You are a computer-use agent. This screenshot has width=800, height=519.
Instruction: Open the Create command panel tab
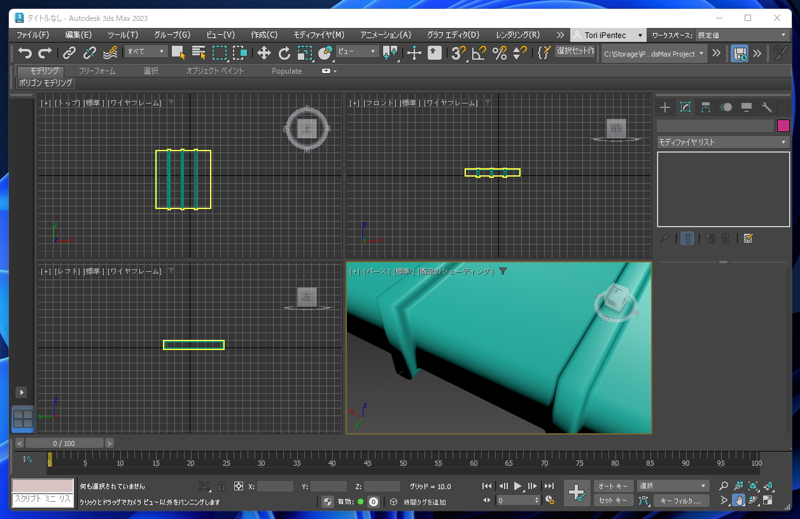pos(665,107)
